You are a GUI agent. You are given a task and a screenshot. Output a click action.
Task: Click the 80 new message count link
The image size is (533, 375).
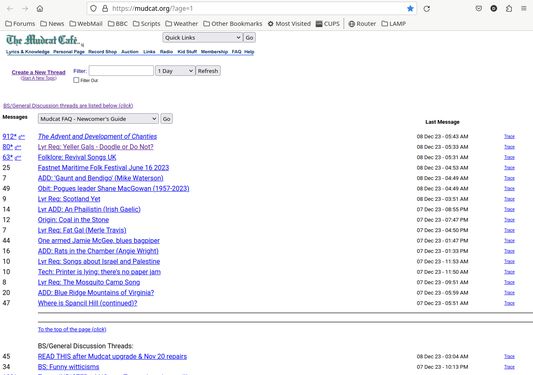[x=7, y=147]
